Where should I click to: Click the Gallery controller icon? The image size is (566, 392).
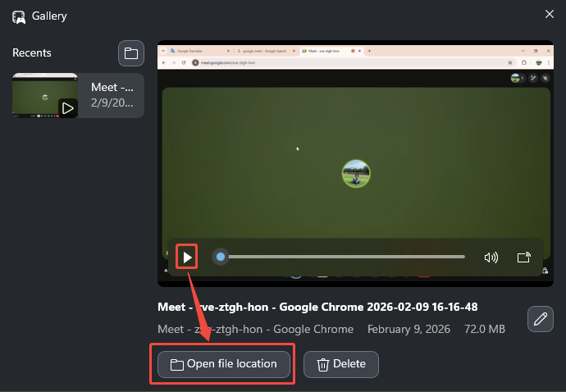(x=19, y=16)
